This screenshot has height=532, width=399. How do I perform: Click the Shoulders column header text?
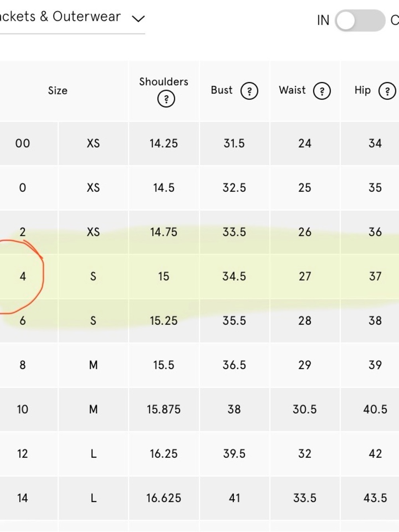pos(164,82)
